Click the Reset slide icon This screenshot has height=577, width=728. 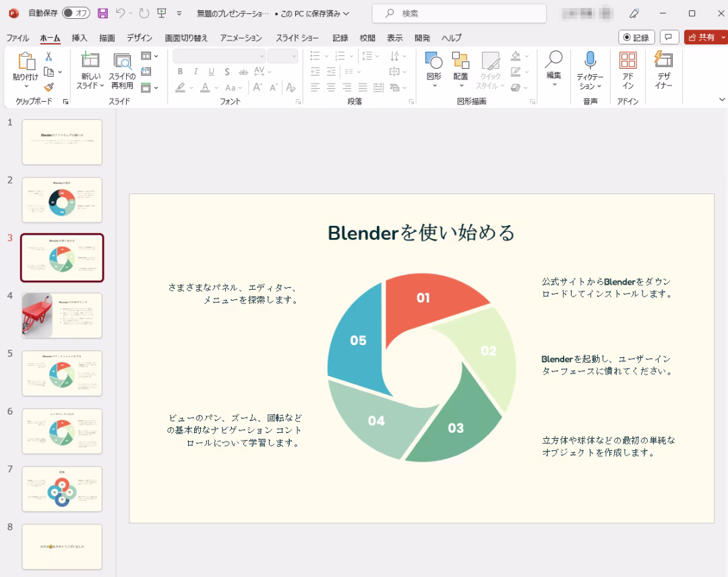pyautogui.click(x=146, y=71)
